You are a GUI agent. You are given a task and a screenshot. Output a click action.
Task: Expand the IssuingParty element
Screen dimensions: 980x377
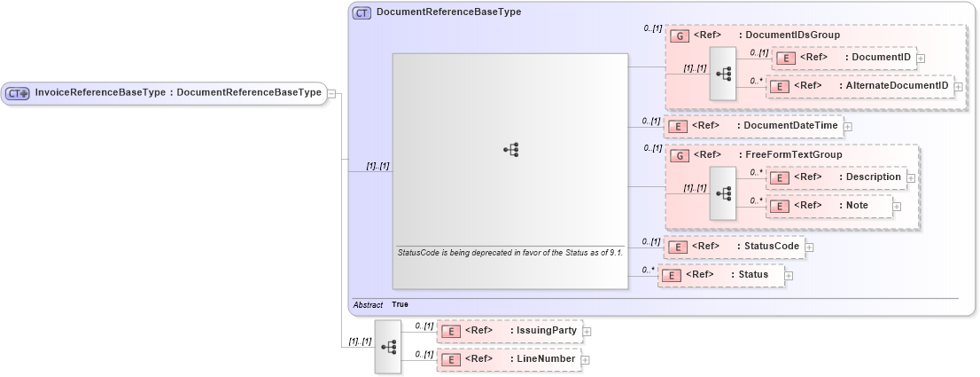point(587,332)
